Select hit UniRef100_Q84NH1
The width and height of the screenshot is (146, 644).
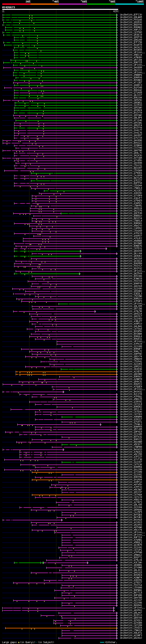point(131,565)
